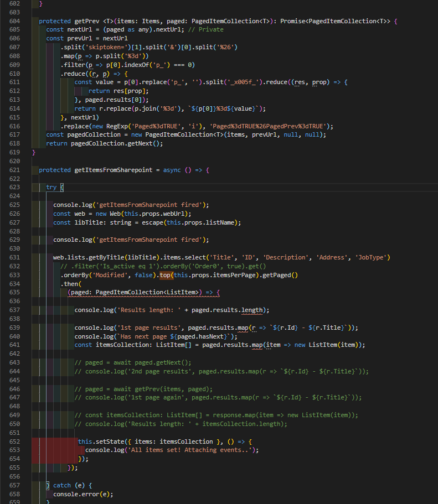The image size is (438, 504).
Task: Click 'getByTitle' on line 631
Action: click(106, 257)
